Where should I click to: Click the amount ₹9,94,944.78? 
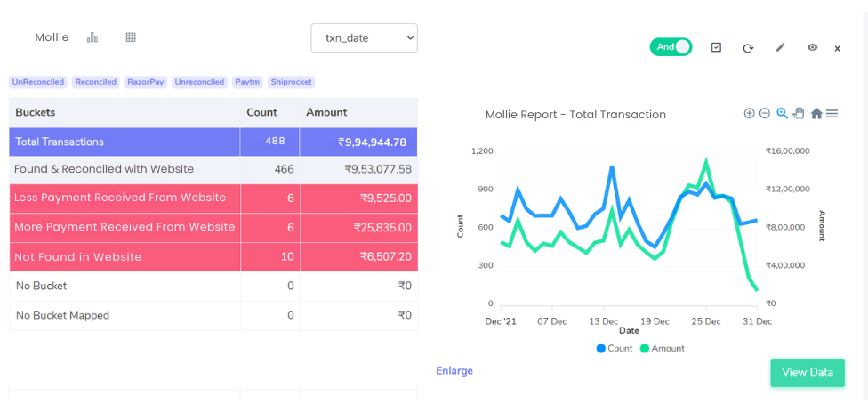coord(373,142)
